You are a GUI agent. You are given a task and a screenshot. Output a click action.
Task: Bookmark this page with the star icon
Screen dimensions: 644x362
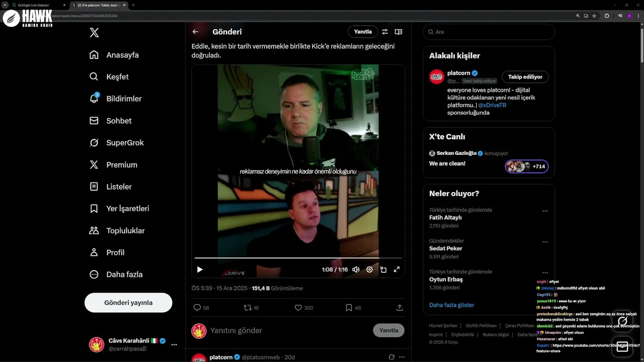tap(594, 16)
